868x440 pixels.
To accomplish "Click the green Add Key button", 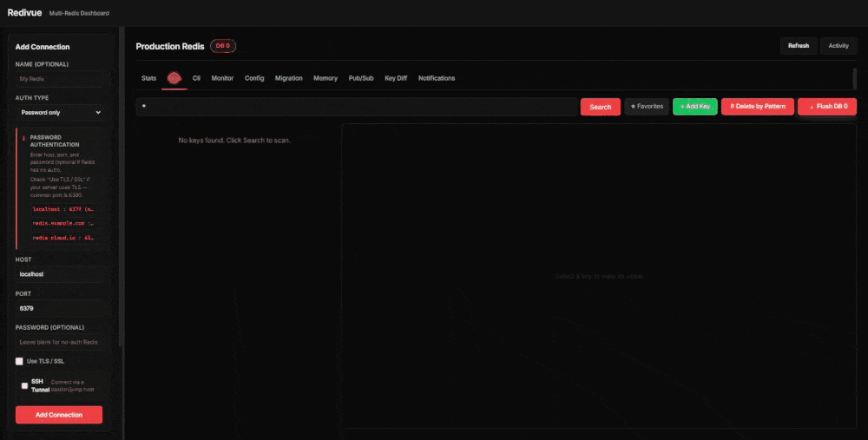I will [694, 106].
